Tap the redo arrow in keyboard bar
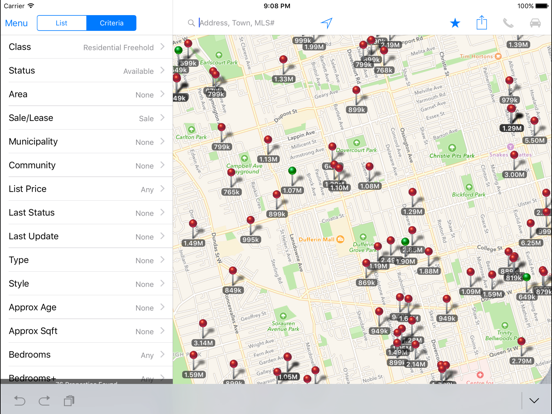 tap(44, 401)
